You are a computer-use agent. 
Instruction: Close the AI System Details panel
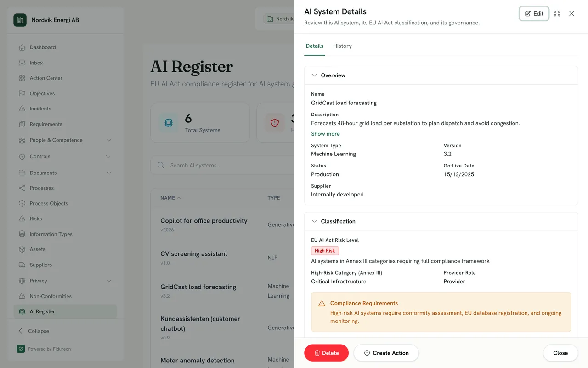[x=571, y=13]
